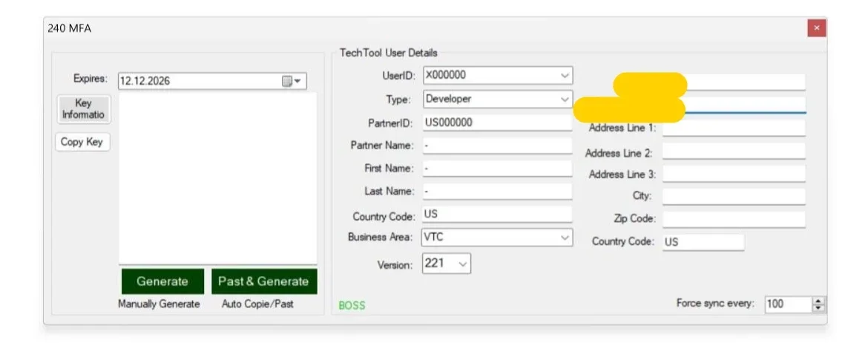Click the Key Information button
The width and height of the screenshot is (868, 343).
pyautogui.click(x=83, y=110)
